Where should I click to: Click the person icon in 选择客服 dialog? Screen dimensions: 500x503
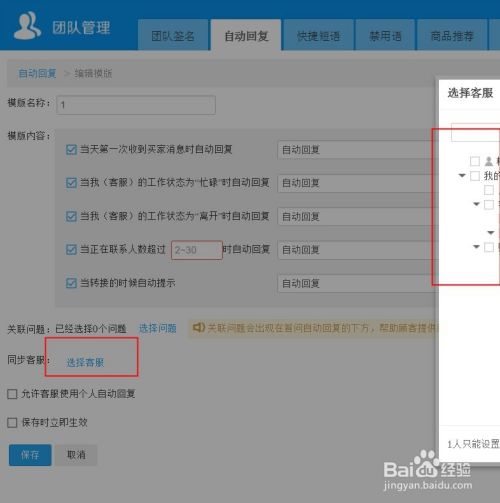[489, 161]
